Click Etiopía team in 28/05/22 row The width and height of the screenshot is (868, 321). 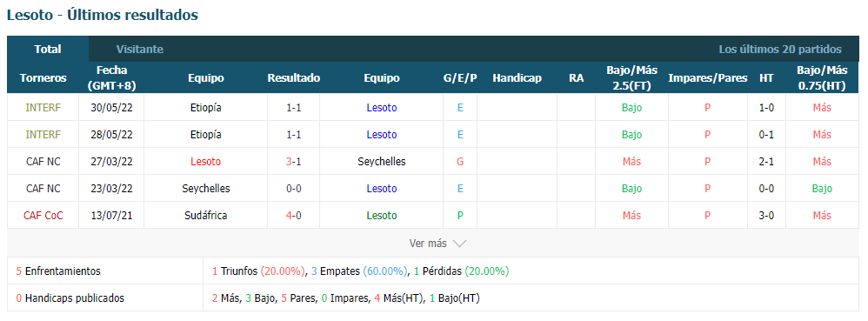coord(205,135)
